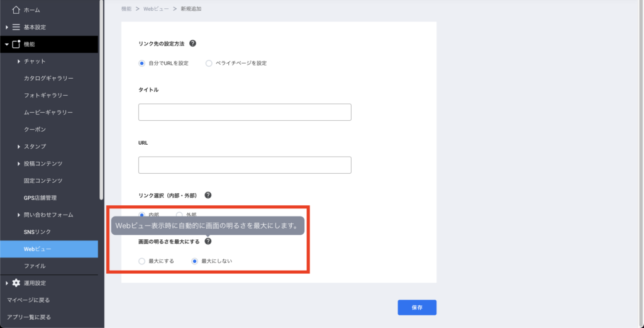Choose the 最大にする brightness option

click(142, 261)
